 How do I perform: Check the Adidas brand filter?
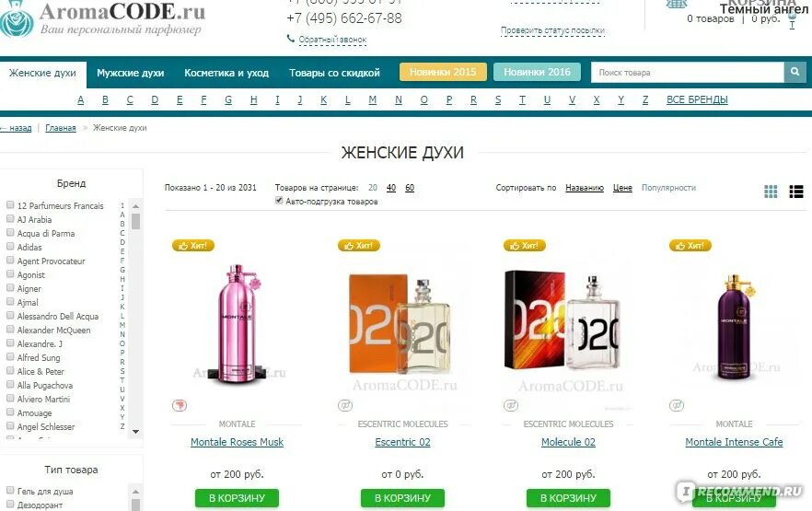click(10, 247)
